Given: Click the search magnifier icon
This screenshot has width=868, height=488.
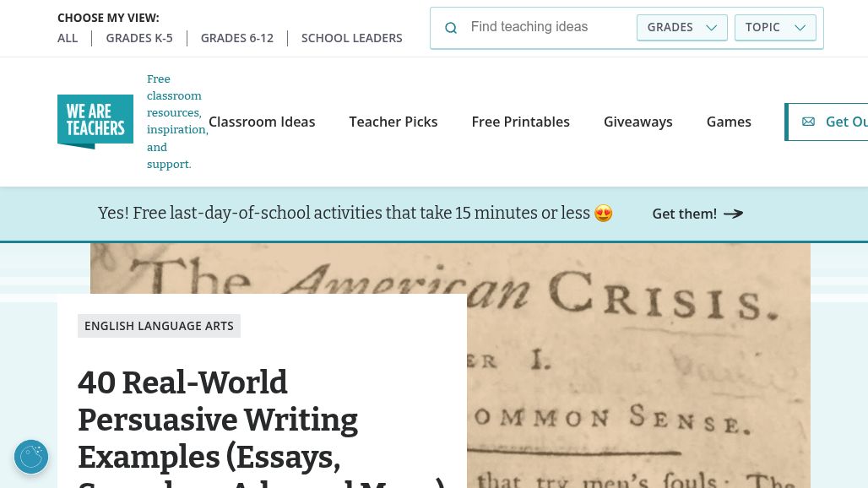Looking at the screenshot, I should tap(451, 28).
